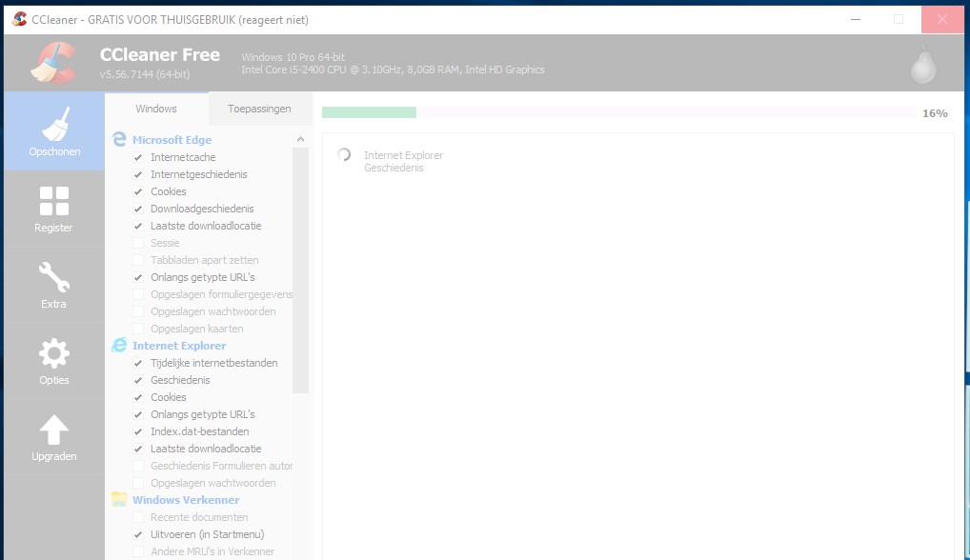Click the Microsoft Edge category heading
This screenshot has height=560, width=970.
(172, 140)
